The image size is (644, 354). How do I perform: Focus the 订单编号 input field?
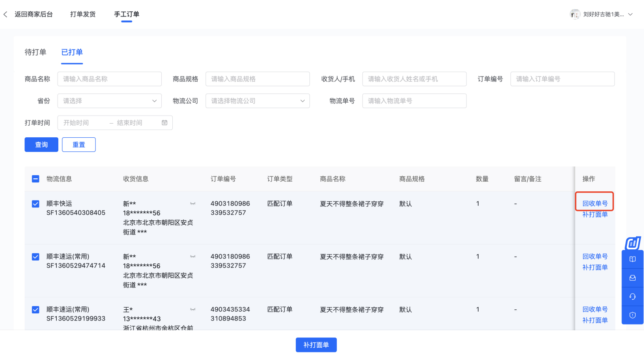click(563, 79)
